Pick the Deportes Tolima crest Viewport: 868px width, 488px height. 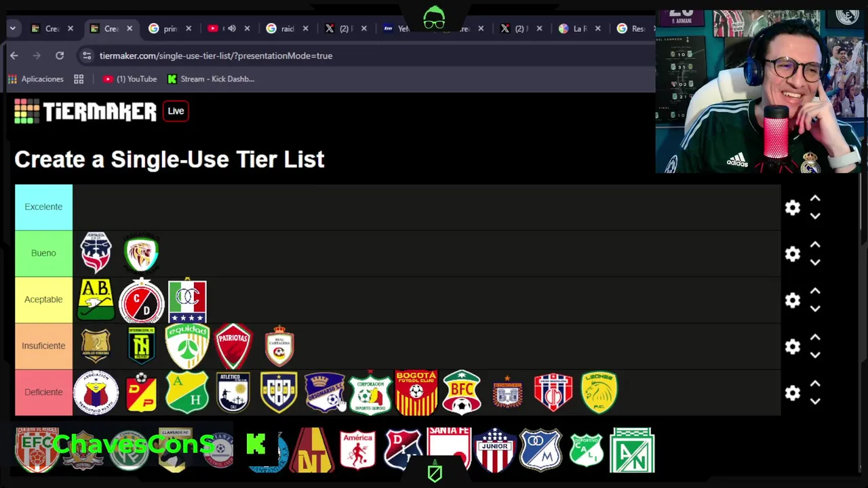click(312, 449)
